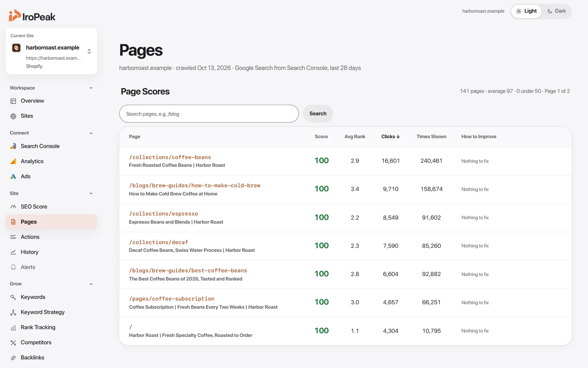
Task: Open the Pages menu item
Action: (51, 222)
